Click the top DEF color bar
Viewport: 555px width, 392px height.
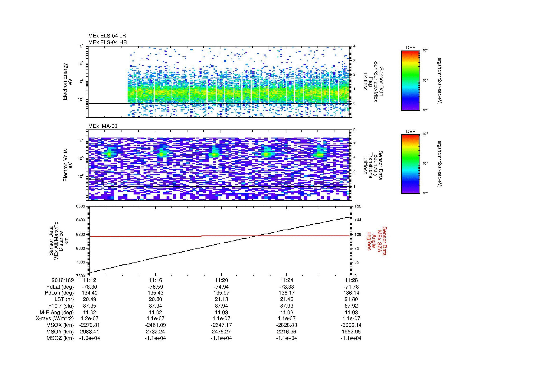tap(410, 80)
